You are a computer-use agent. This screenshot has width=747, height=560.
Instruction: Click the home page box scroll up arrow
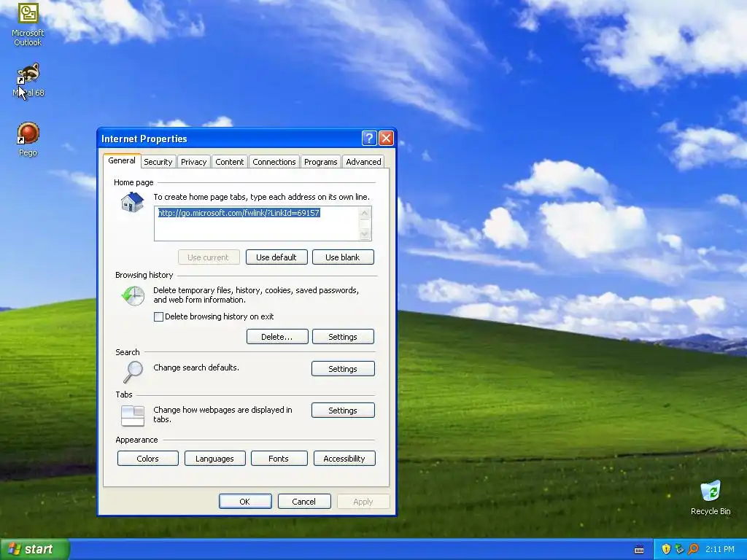365,213
